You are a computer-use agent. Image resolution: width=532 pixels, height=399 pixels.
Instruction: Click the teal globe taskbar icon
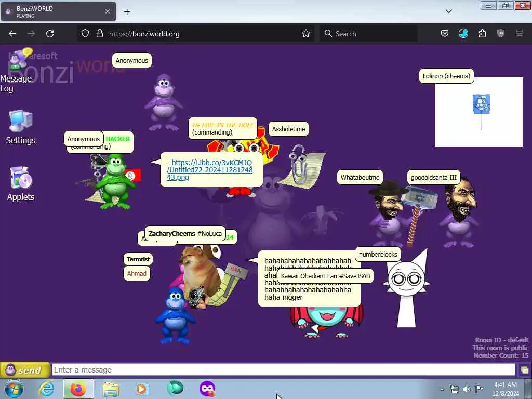point(175,388)
